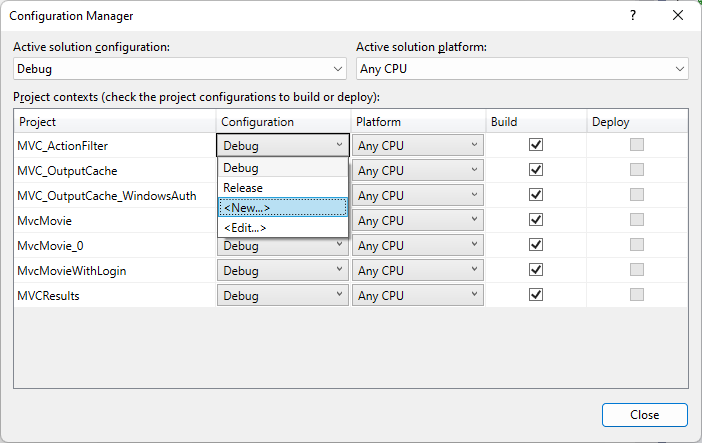Uncheck Build for MVC_ActionFilter
This screenshot has height=443, width=702.
click(x=536, y=145)
